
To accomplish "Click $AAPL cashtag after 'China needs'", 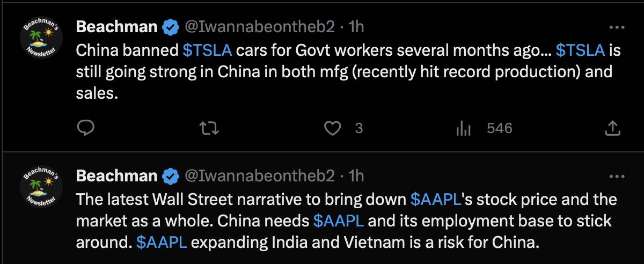I will pos(339,221).
